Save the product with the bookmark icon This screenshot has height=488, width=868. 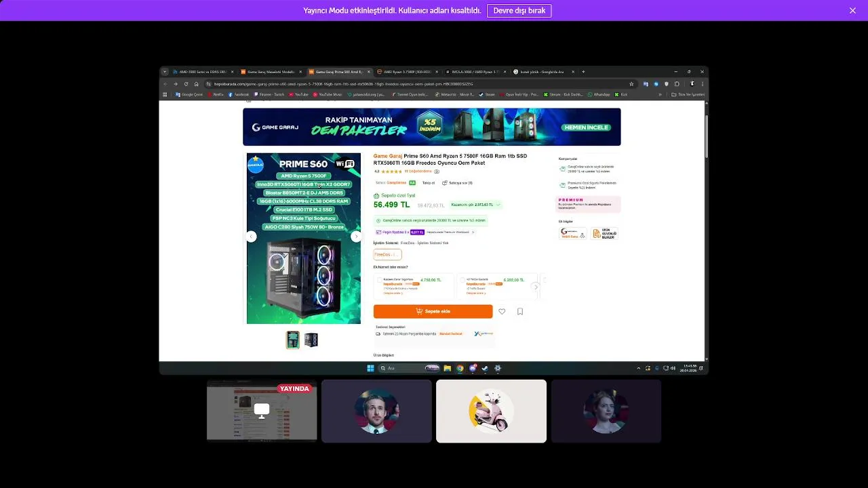(x=520, y=312)
